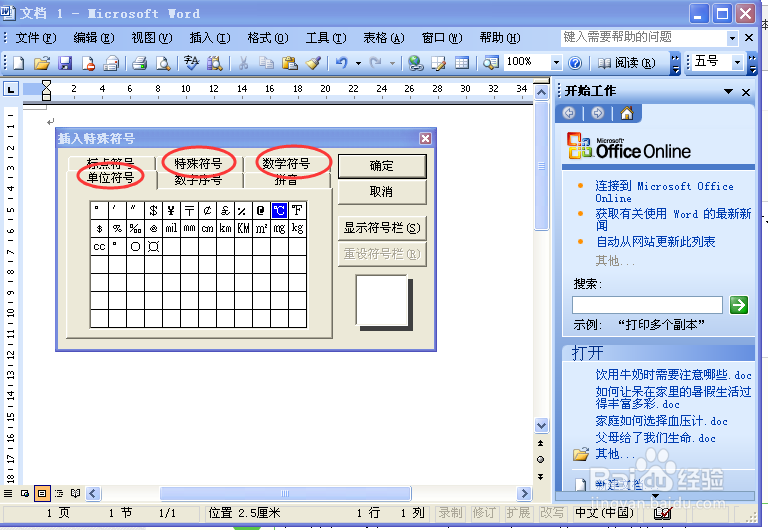Click the 显示符号栏(S) button
Screen dimensions: 768x530
[382, 228]
